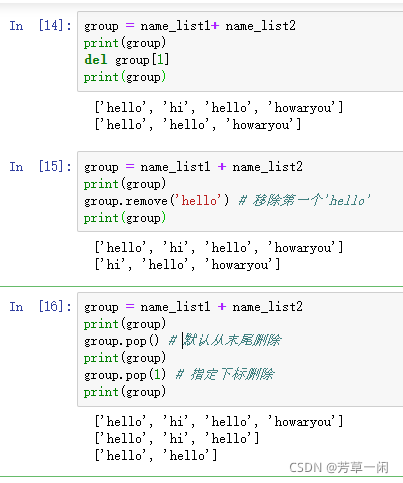
Task: Click the last 'print(group)' line in cell 16
Action: 125,392
